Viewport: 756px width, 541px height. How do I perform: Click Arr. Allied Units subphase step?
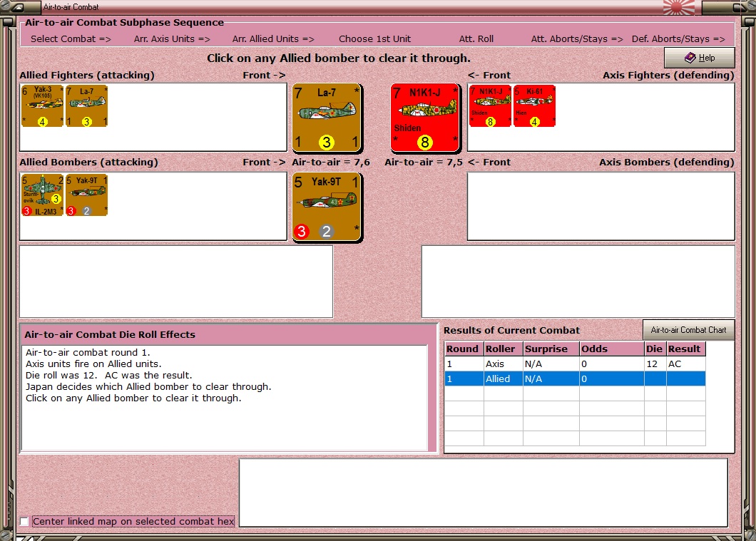click(x=273, y=39)
